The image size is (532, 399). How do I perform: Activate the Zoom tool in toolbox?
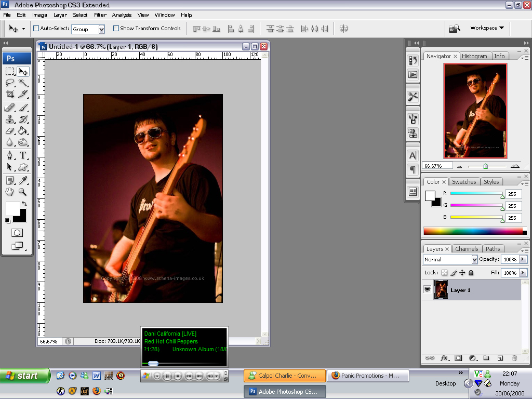(23, 192)
